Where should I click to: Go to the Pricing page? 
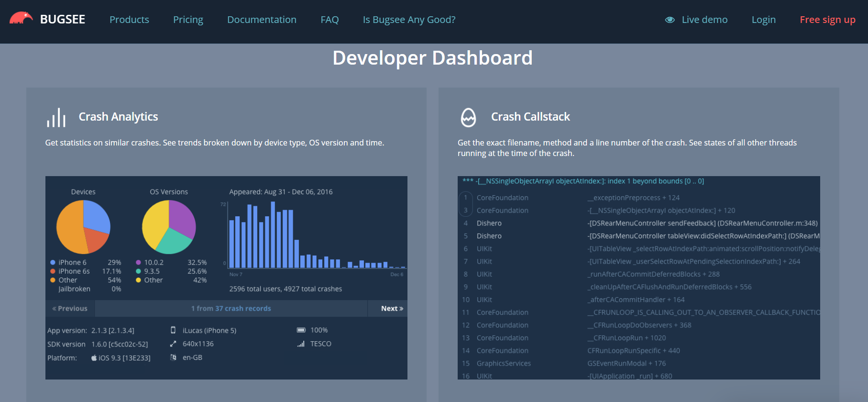[188, 20]
